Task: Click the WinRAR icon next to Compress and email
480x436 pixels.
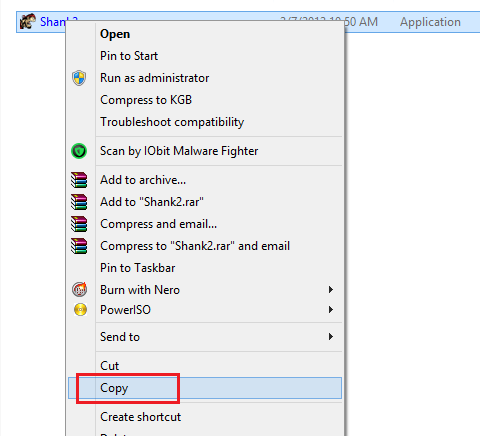Action: tap(79, 224)
